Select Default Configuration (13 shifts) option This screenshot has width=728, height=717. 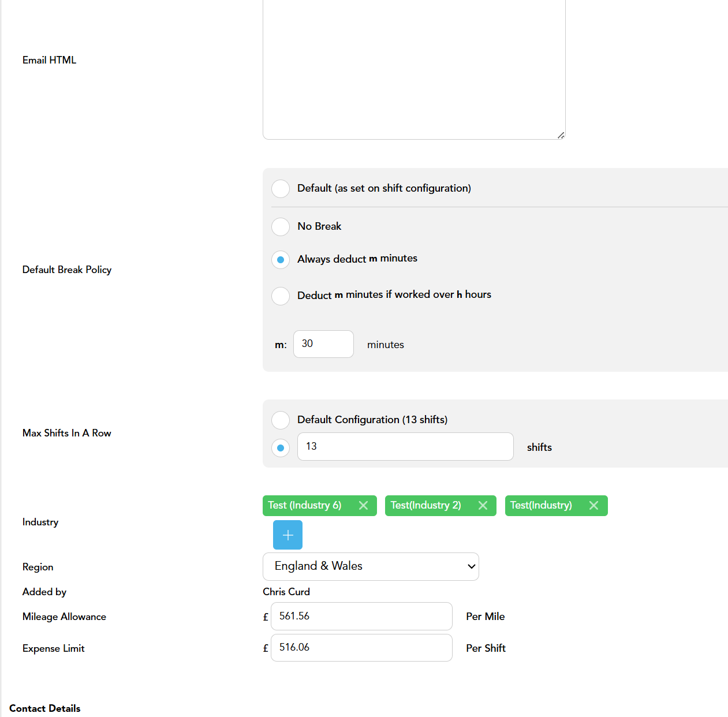point(281,420)
